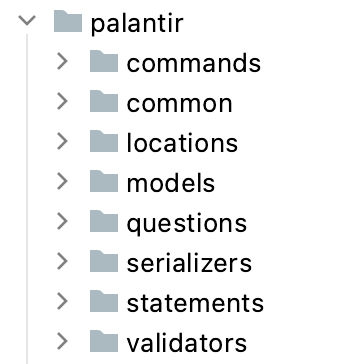Select the palantir root directory label
The height and width of the screenshot is (364, 362).
click(137, 23)
